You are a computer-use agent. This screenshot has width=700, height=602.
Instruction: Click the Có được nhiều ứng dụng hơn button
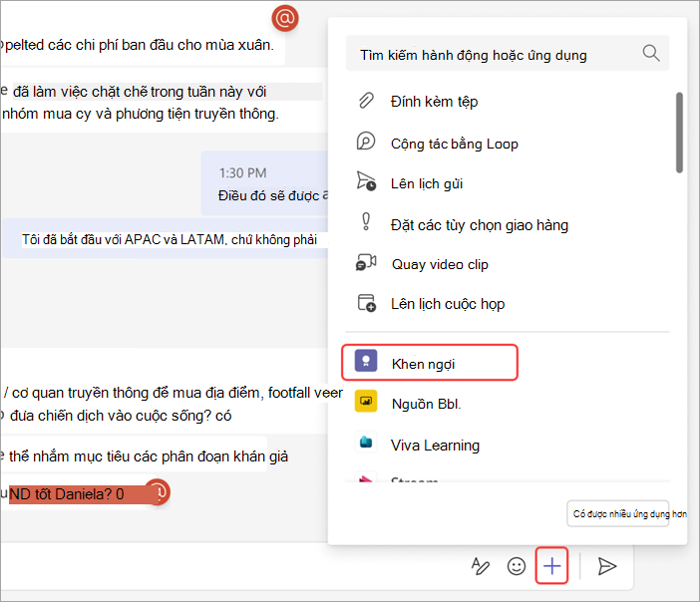click(618, 513)
